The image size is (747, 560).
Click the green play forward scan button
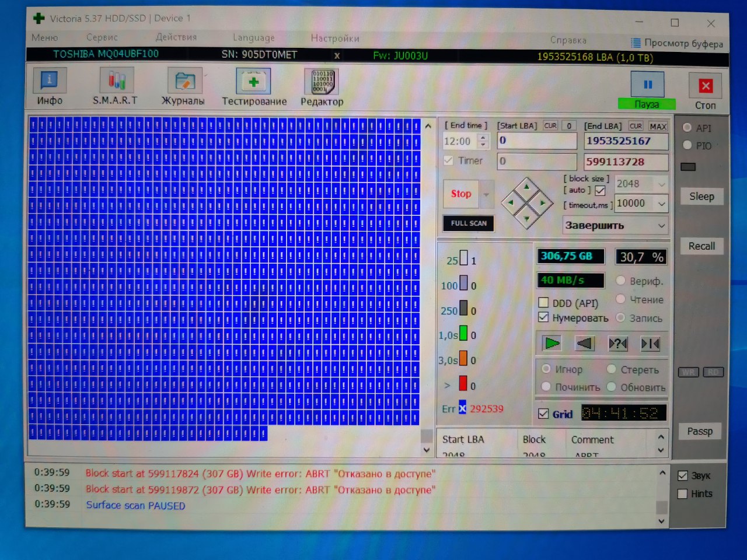coord(551,343)
